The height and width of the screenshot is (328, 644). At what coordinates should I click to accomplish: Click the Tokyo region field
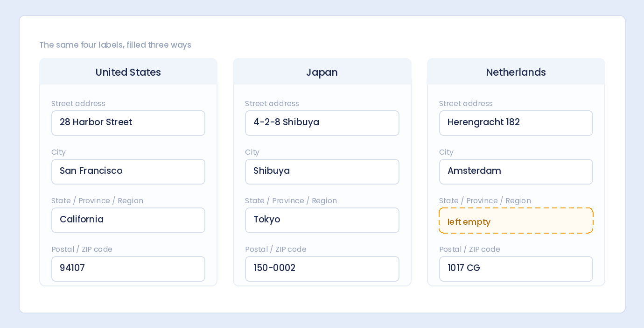pos(322,220)
